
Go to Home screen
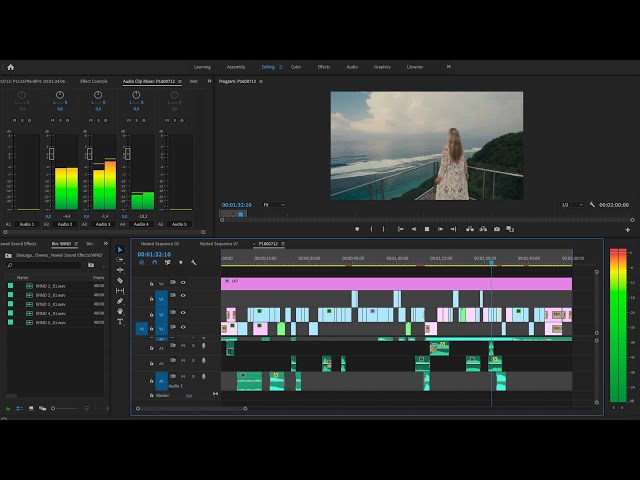pyautogui.click(x=11, y=67)
